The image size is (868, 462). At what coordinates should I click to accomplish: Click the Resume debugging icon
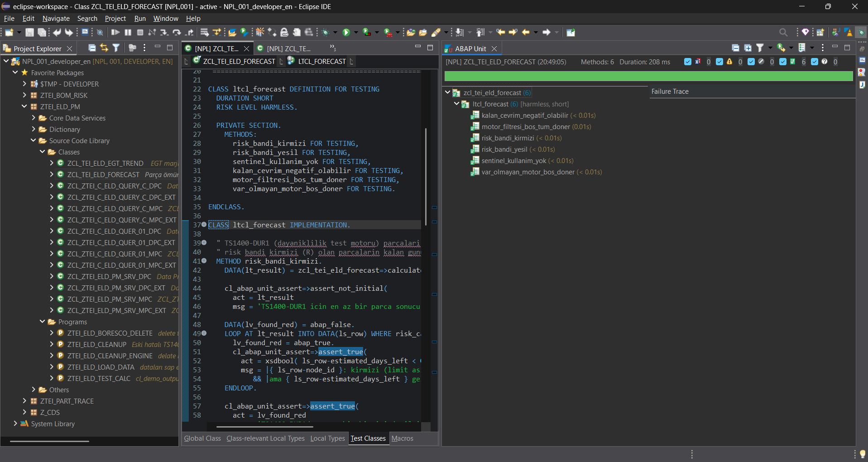pos(115,32)
